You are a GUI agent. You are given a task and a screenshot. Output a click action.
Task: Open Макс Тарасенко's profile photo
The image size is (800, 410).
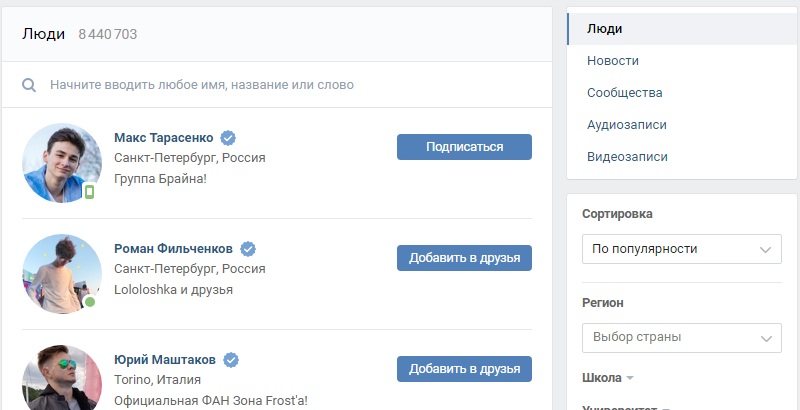pos(61,163)
